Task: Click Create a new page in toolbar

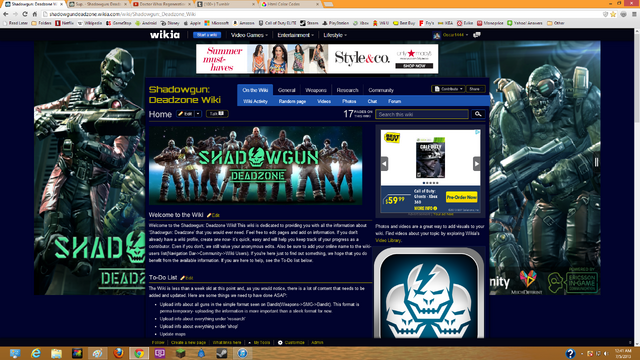Action: (x=188, y=342)
